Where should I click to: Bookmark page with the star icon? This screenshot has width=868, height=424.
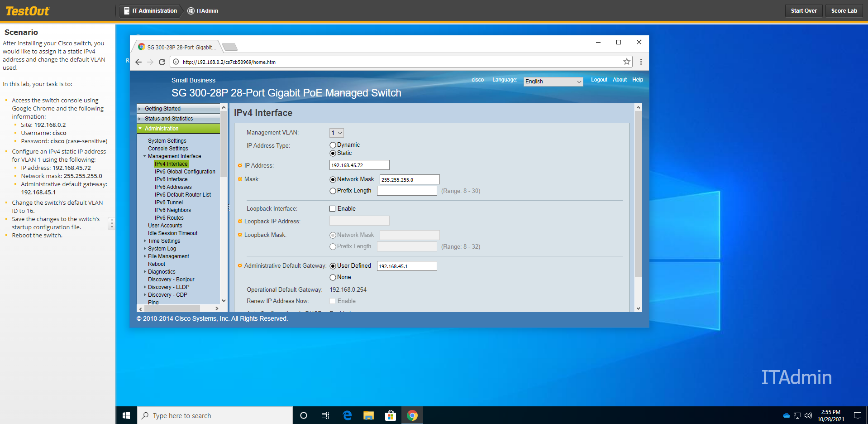(x=627, y=62)
